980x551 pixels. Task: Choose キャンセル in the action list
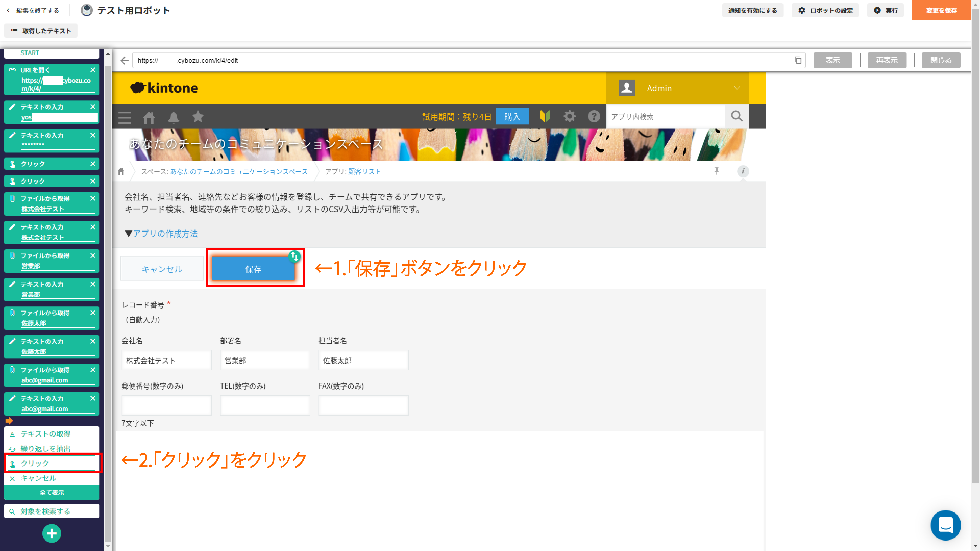[52, 478]
